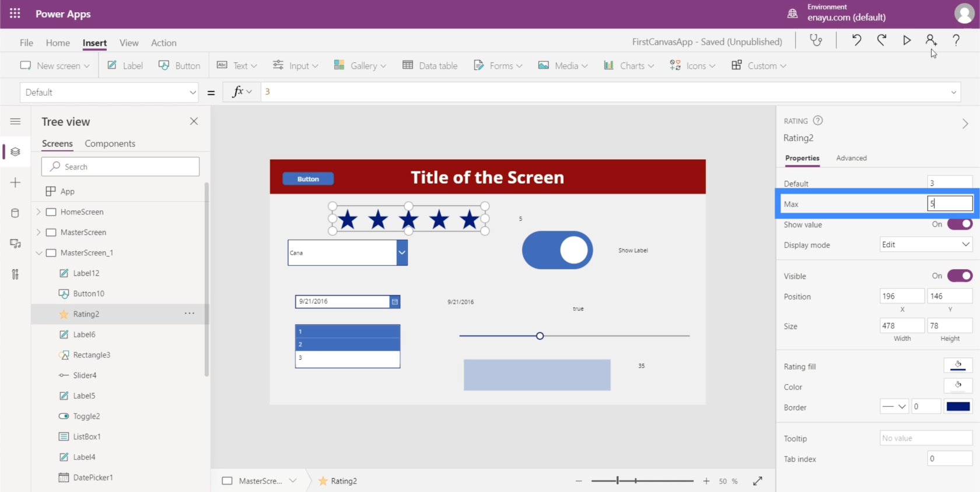Open Rating2 more options ellipsis
Viewport: 980px width, 492px height.
190,314
